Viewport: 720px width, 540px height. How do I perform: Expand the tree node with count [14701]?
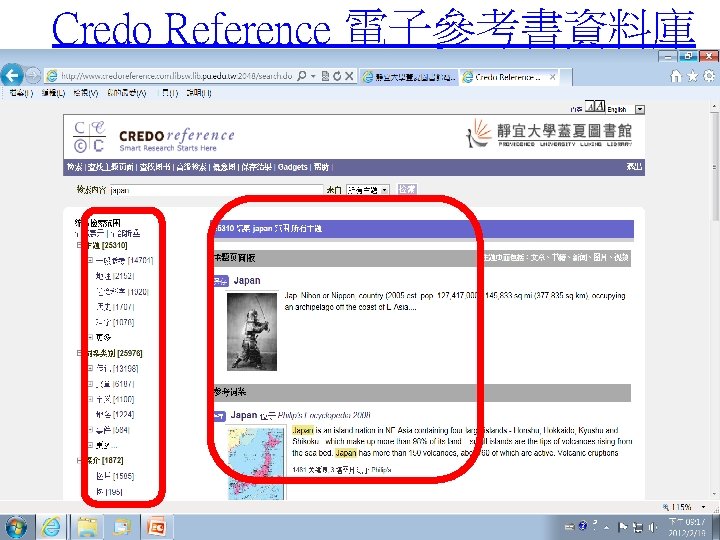tap(90, 260)
